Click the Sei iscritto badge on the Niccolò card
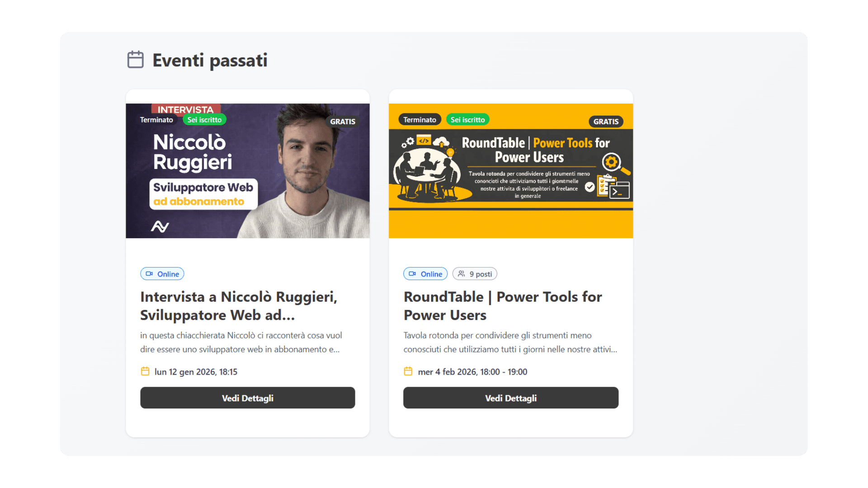 [x=204, y=120]
